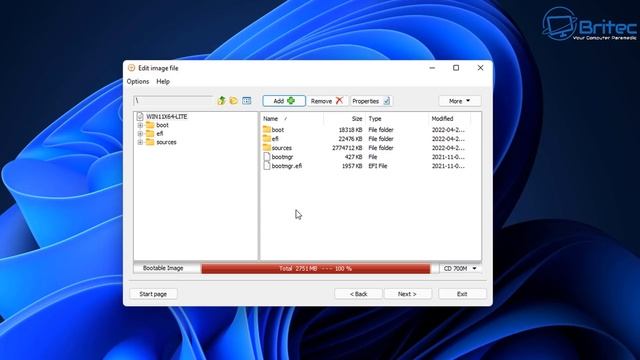The height and width of the screenshot is (360, 640).
Task: Expand the boot folder in tree
Action: point(140,125)
